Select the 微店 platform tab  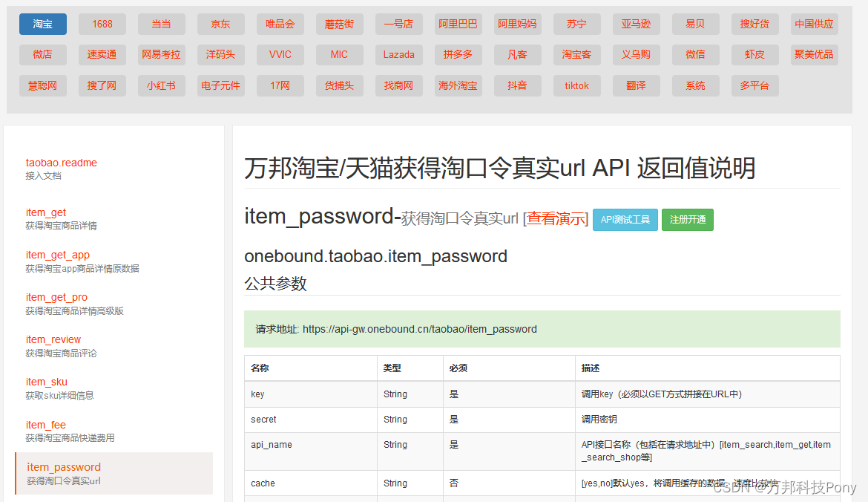pos(42,54)
